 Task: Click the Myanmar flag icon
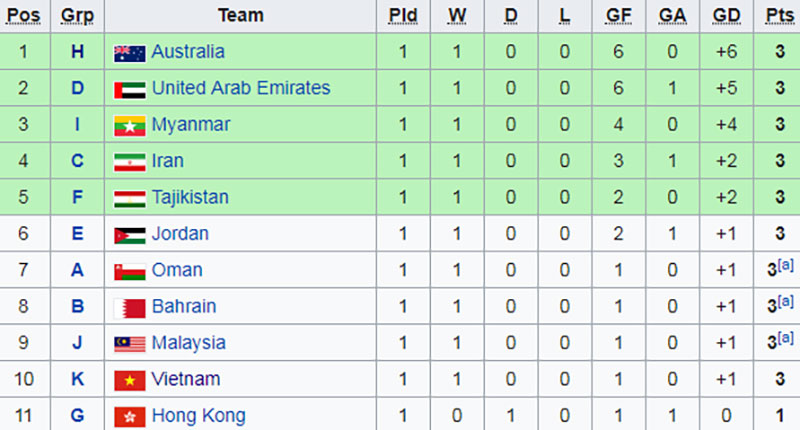(x=130, y=125)
